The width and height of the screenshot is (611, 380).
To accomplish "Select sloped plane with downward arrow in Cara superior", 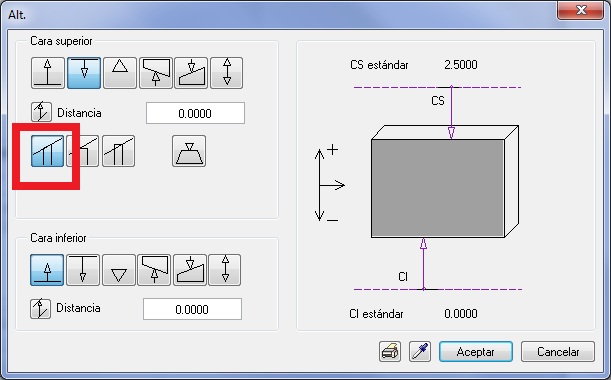I will click(x=191, y=73).
